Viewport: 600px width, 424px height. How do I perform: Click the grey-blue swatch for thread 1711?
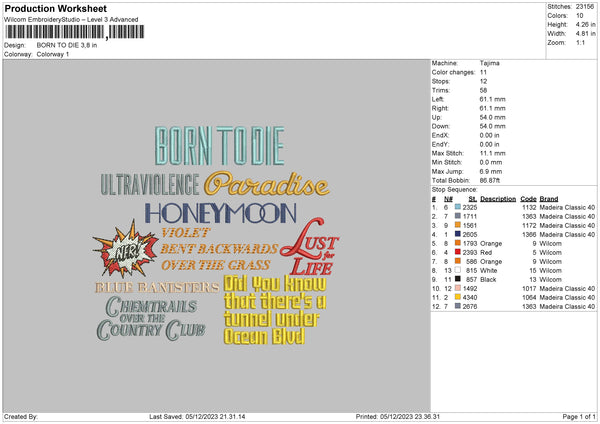pos(458,216)
